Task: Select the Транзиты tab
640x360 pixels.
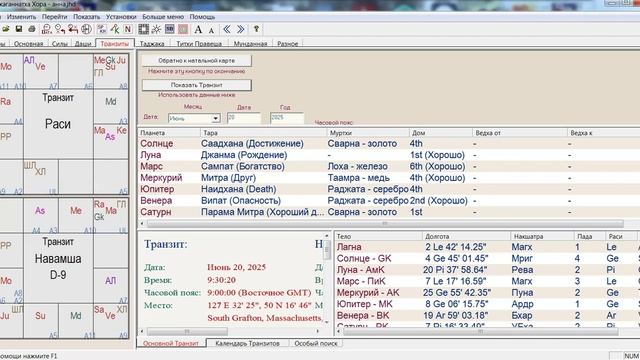Action: 115,43
